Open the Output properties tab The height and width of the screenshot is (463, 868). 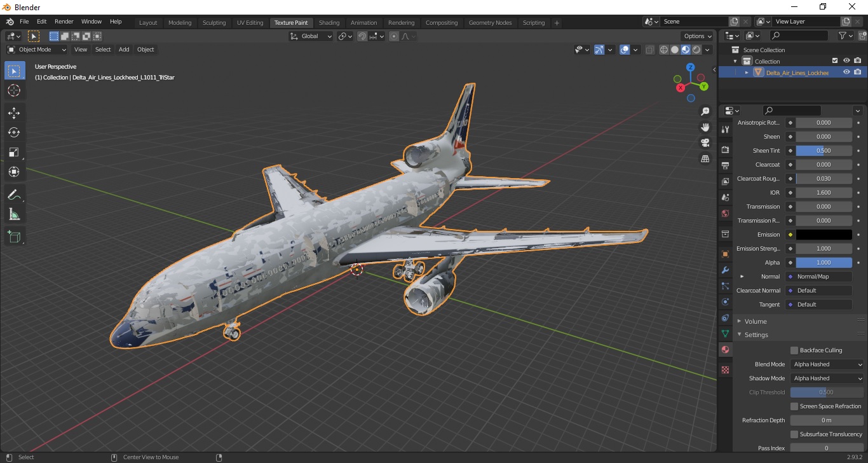[x=725, y=165]
